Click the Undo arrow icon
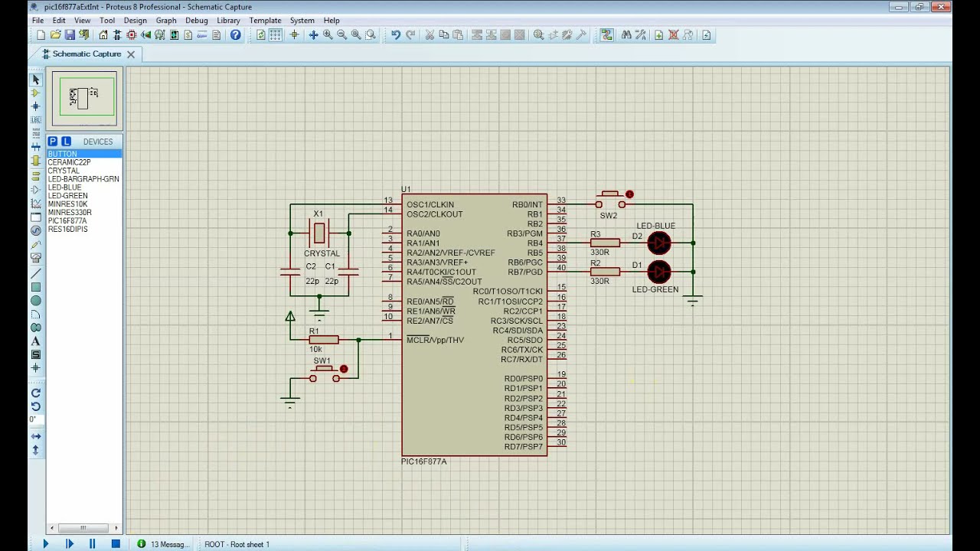 coord(396,35)
